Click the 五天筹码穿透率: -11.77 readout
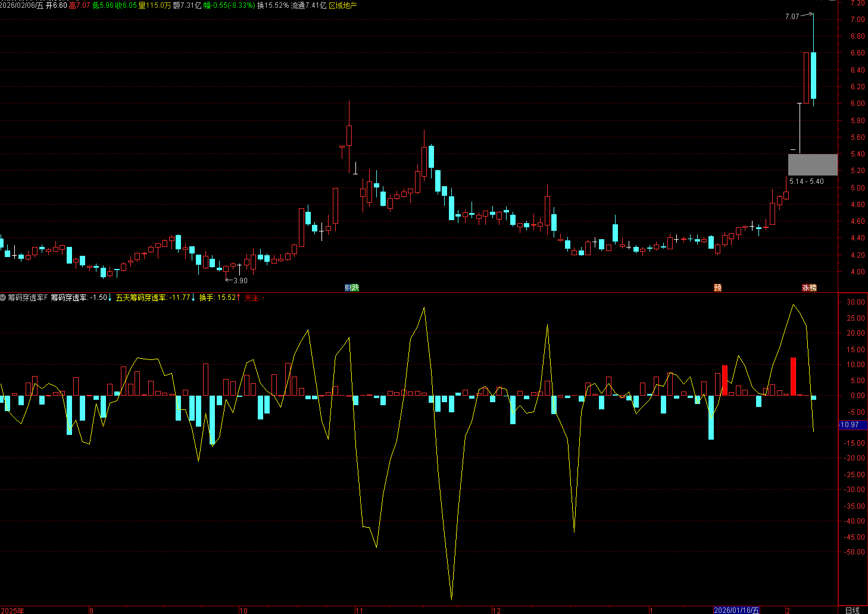868x614 pixels. 153,297
